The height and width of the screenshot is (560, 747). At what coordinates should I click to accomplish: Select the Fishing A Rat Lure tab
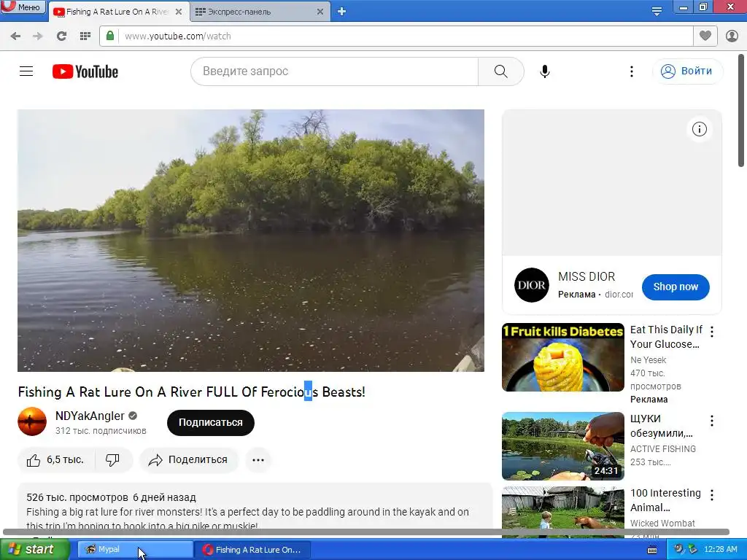[117, 12]
